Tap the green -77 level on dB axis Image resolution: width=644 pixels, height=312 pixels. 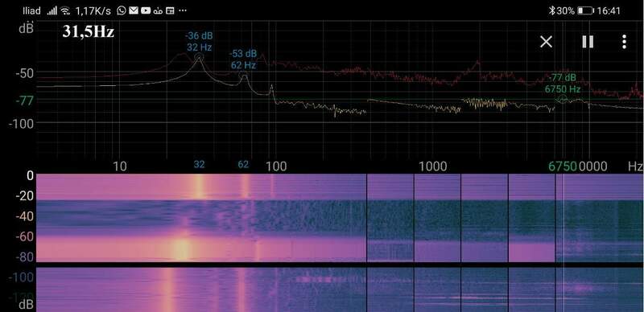pyautogui.click(x=24, y=101)
